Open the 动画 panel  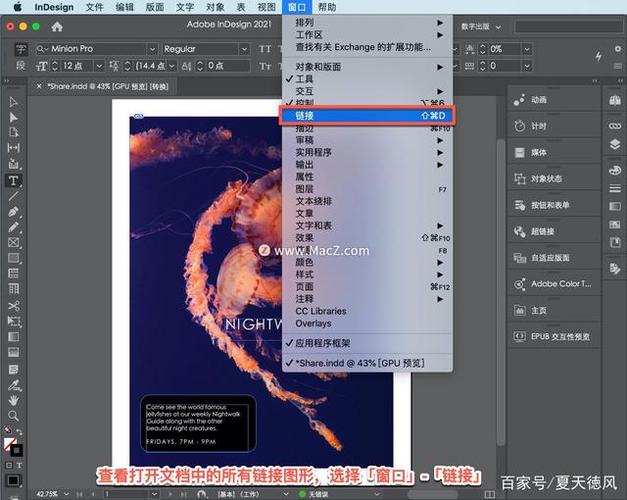pos(538,100)
